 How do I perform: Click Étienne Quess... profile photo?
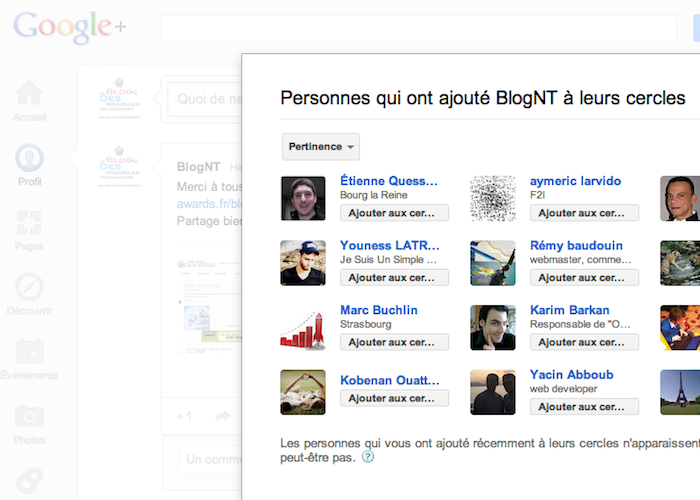(x=303, y=198)
